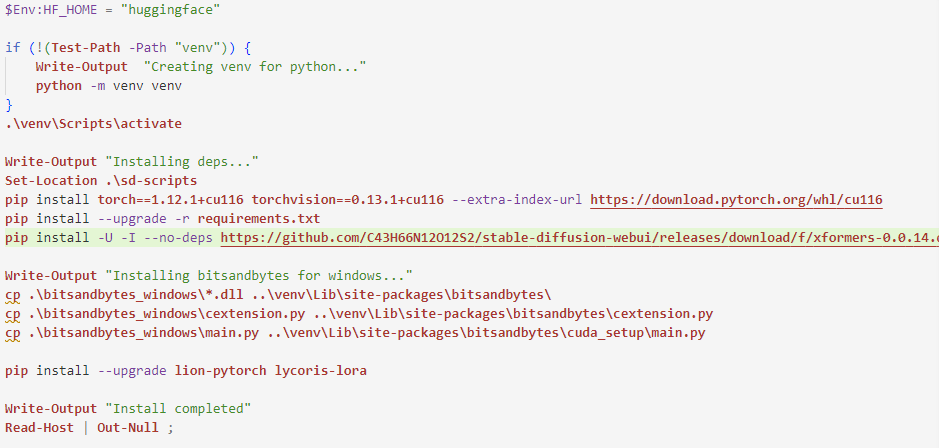Place cursor on the Read-Host cmdlet
Screen dimensions: 939x448
pyautogui.click(x=38, y=427)
